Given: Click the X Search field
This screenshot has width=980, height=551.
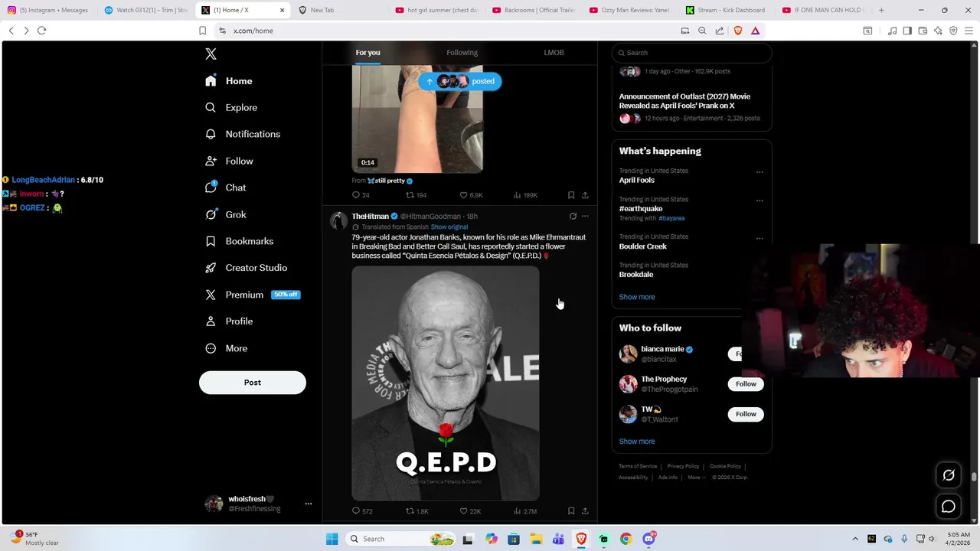Looking at the screenshot, I should [x=691, y=53].
